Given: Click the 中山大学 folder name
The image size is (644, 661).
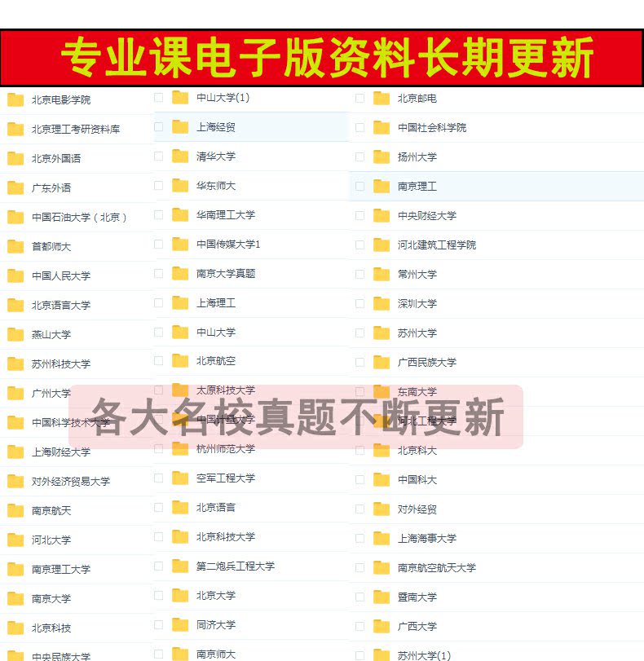Looking at the screenshot, I should (216, 333).
